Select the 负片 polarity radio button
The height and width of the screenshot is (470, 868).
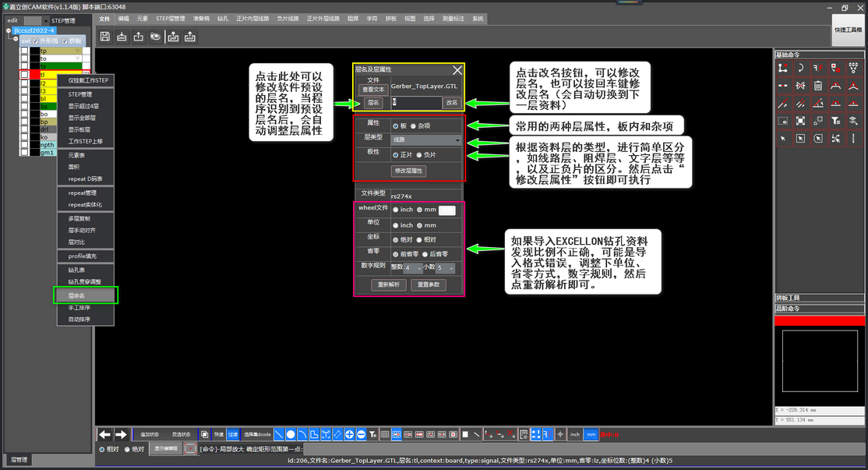419,155
